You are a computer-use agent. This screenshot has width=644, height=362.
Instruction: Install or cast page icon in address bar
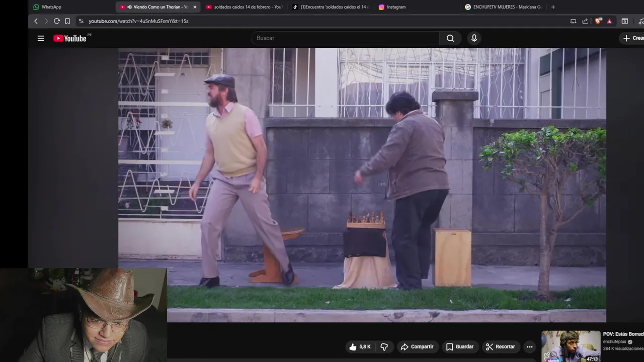[573, 21]
